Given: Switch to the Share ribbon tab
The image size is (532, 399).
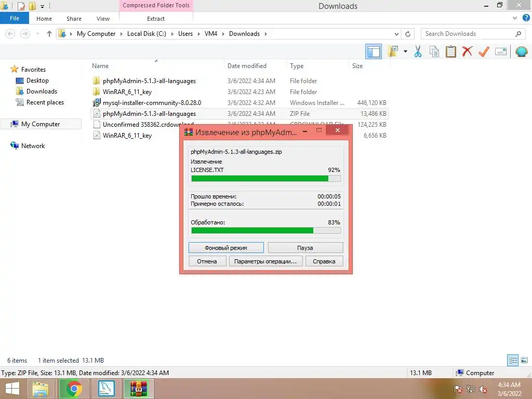Looking at the screenshot, I should [74, 19].
